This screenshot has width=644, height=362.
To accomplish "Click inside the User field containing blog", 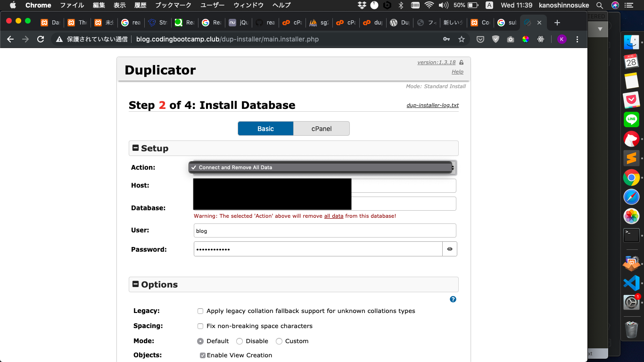I will [283, 230].
